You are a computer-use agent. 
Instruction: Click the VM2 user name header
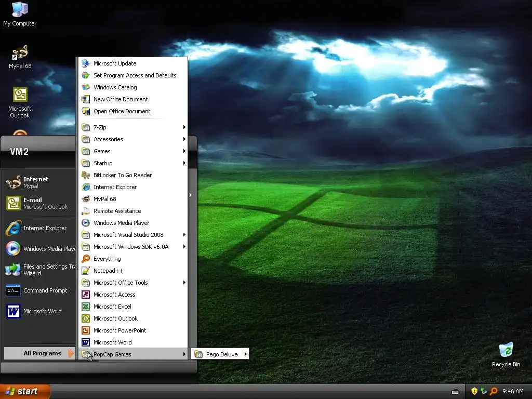19,152
